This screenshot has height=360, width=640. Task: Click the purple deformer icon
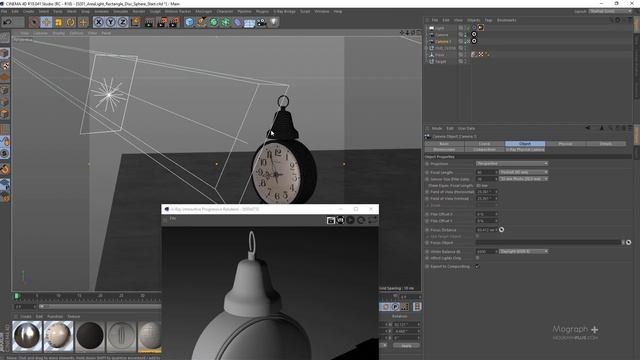point(238,22)
